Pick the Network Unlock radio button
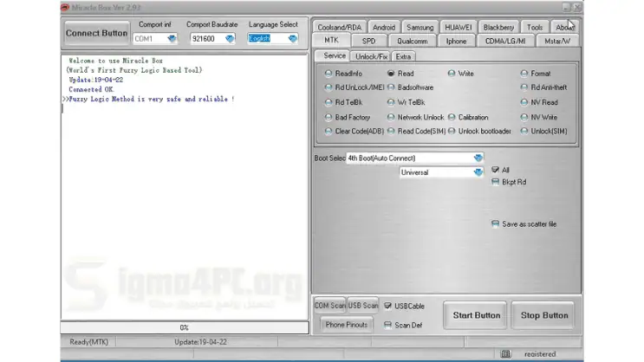 click(391, 117)
